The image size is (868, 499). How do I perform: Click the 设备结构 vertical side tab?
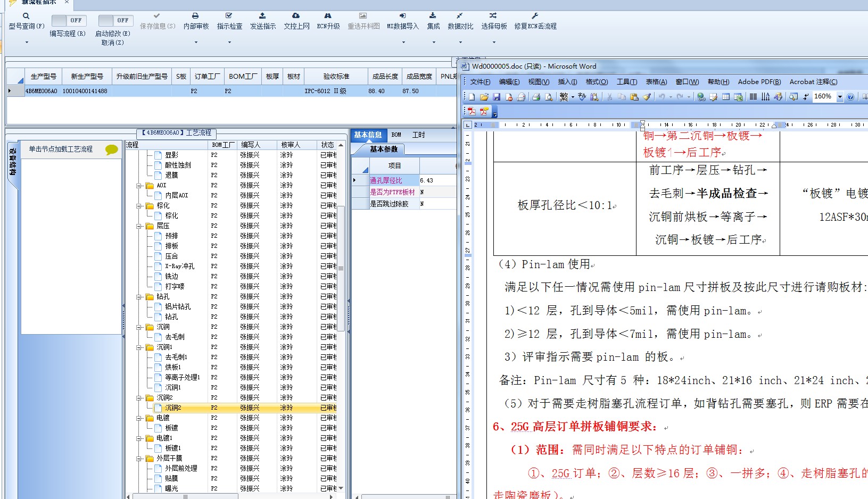coord(13,162)
